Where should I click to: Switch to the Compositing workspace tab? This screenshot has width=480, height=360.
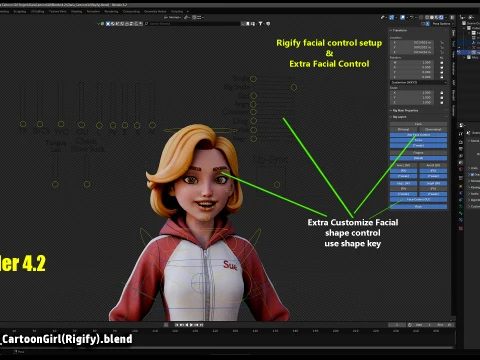[131, 11]
